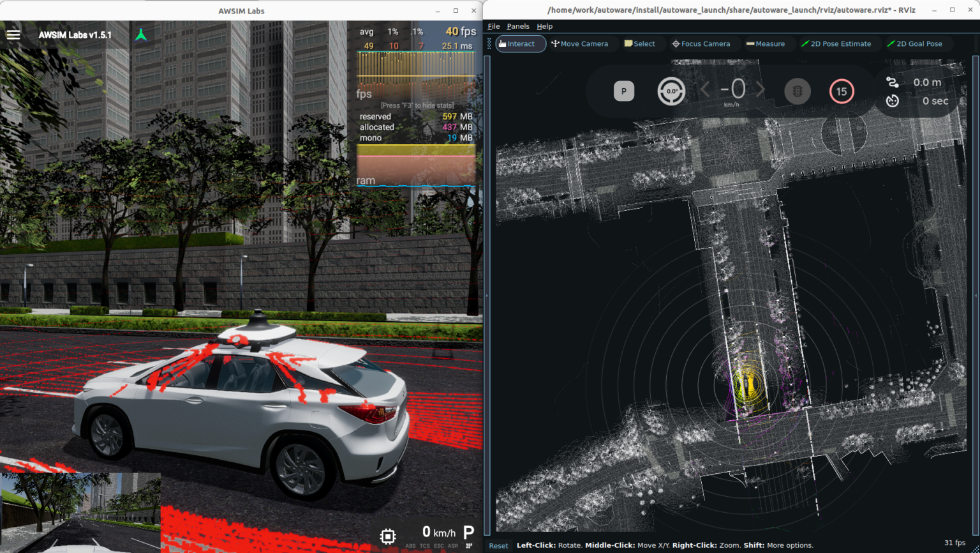
Task: Click the remaining time clock icon
Action: click(892, 101)
